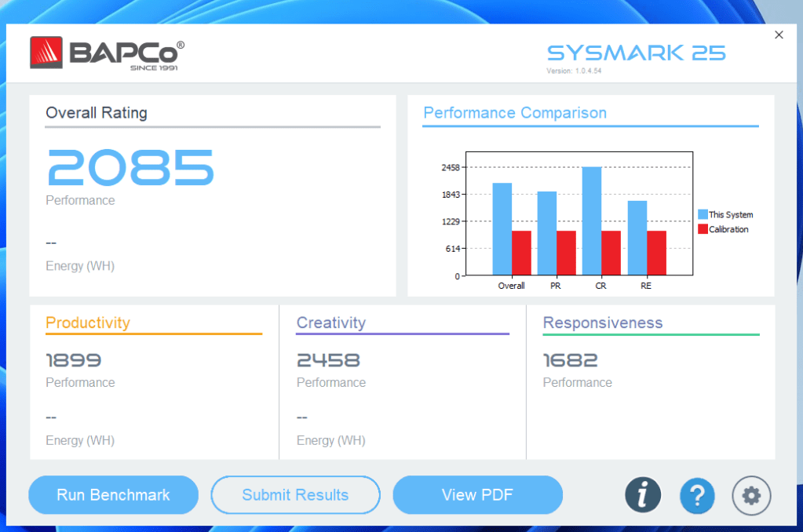Click the This System legend text

click(731, 214)
